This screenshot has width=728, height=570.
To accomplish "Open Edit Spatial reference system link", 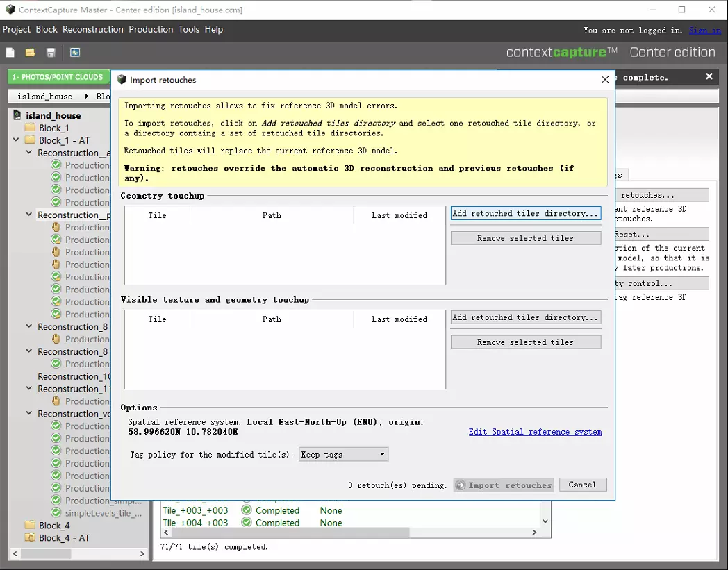I will pyautogui.click(x=535, y=432).
